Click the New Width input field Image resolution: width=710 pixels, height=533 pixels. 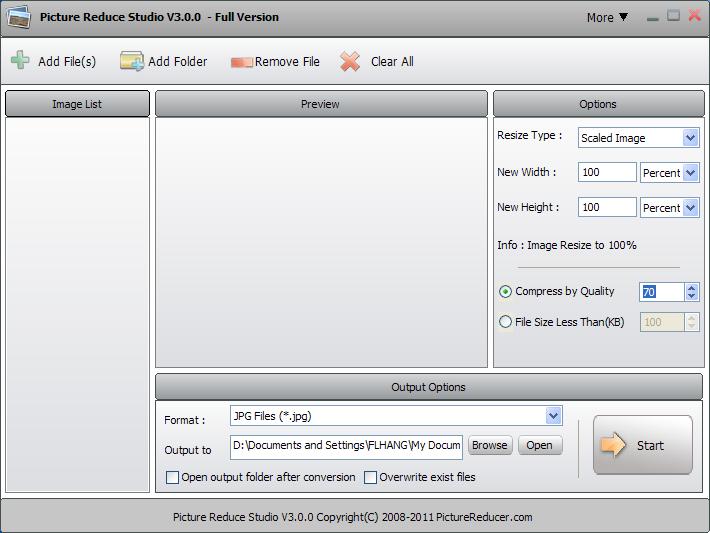click(607, 173)
